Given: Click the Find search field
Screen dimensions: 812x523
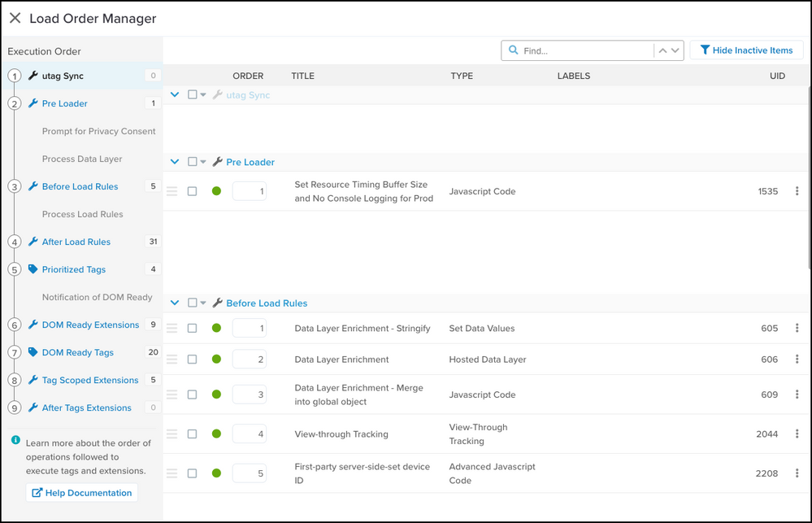Looking at the screenshot, I should [x=585, y=50].
